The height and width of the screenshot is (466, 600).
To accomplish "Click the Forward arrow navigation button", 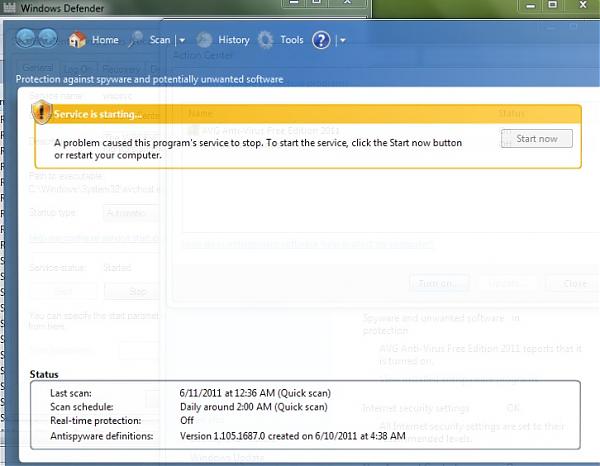I will click(48, 39).
